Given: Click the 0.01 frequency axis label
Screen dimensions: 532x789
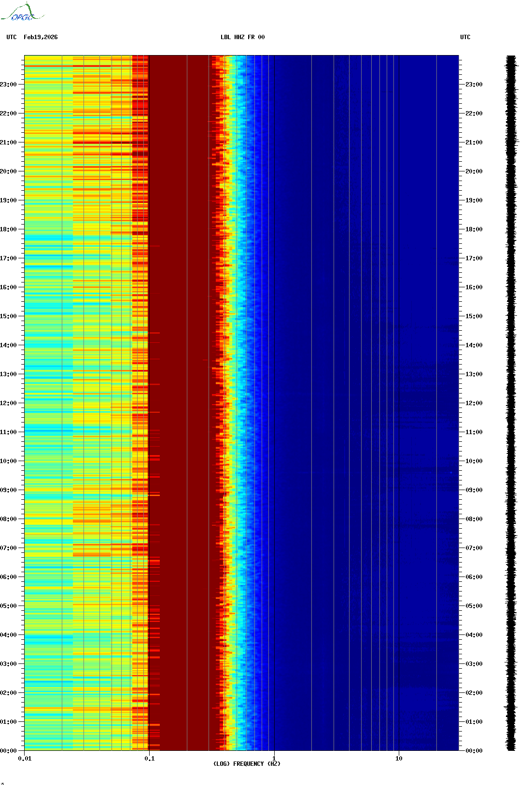Looking at the screenshot, I should [x=25, y=759].
